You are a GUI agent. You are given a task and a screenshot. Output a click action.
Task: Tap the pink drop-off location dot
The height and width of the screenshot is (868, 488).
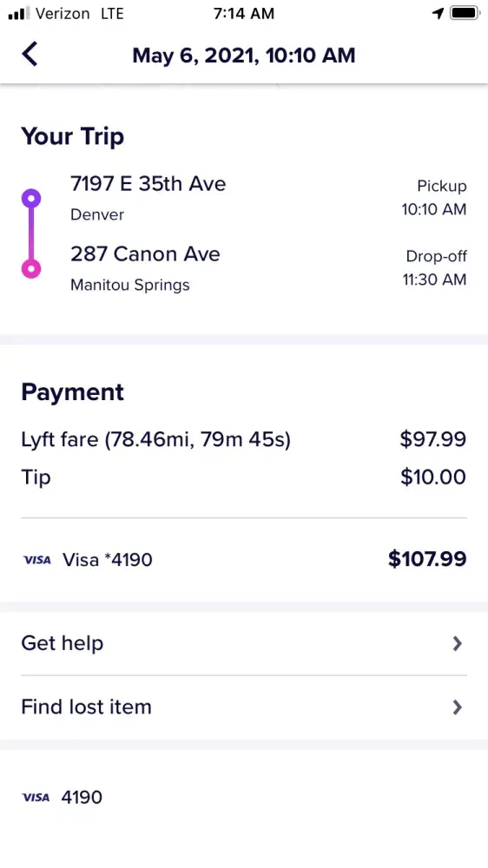(31, 269)
